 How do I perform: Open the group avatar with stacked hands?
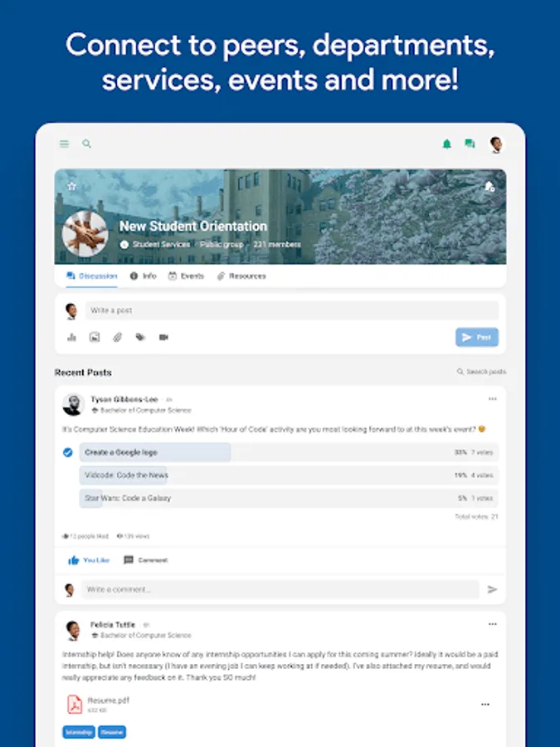coord(85,234)
